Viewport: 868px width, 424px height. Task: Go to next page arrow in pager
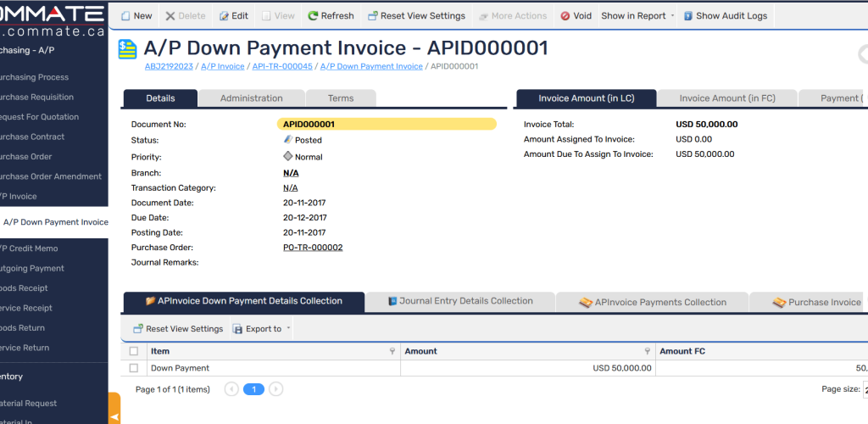275,389
